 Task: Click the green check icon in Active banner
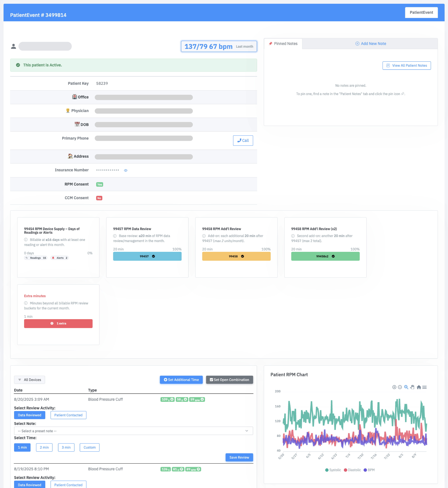pyautogui.click(x=18, y=65)
